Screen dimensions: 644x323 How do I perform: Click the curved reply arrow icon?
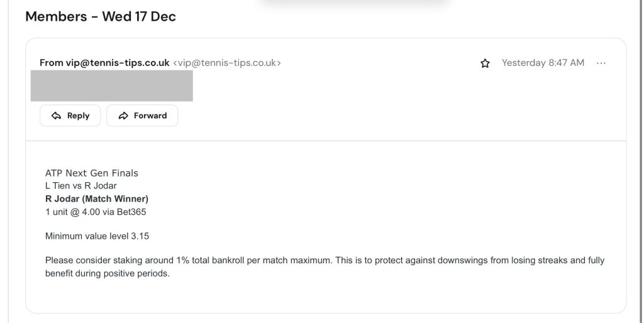click(57, 116)
